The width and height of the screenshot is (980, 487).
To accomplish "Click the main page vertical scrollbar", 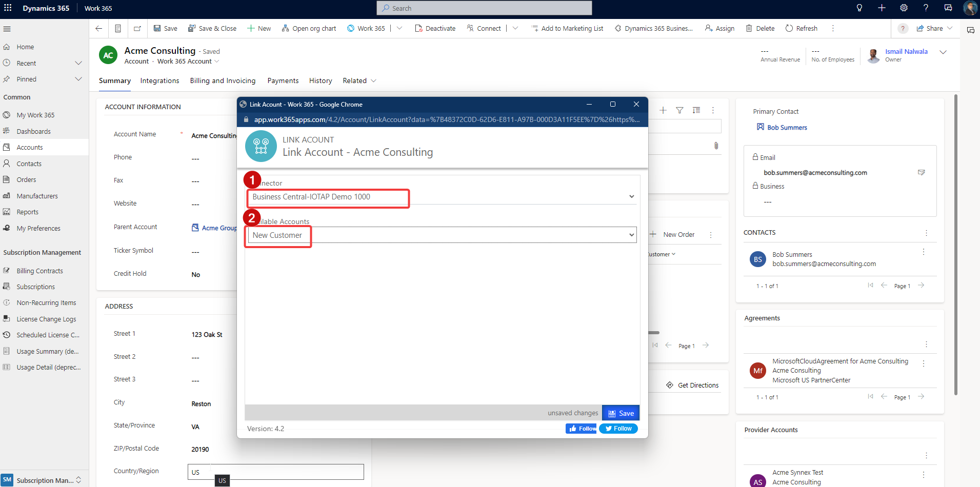I will 956,245.
